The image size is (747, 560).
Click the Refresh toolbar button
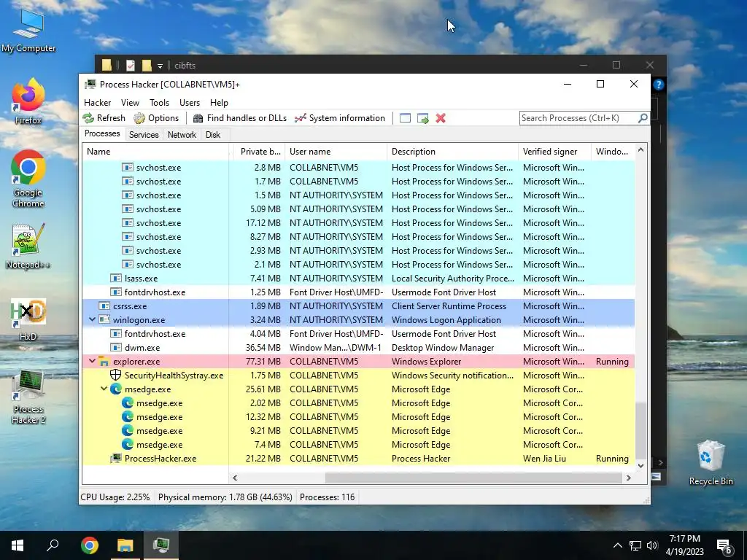tap(104, 118)
